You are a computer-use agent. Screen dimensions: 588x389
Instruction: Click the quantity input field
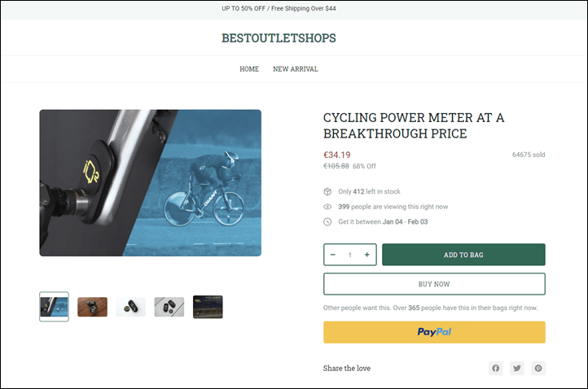[350, 255]
